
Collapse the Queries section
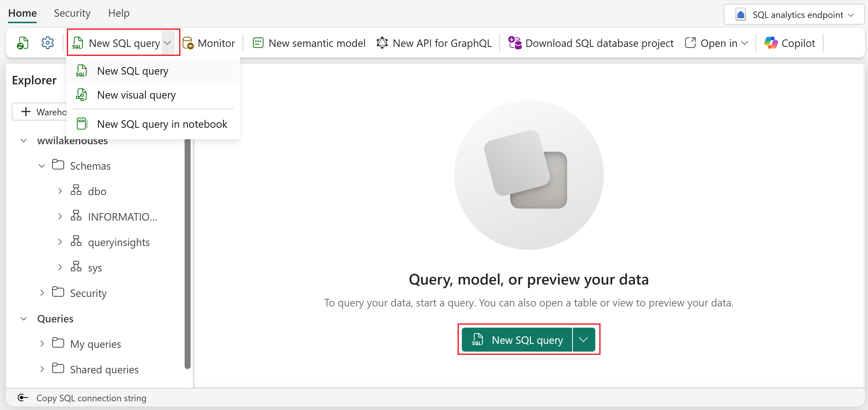tap(24, 319)
